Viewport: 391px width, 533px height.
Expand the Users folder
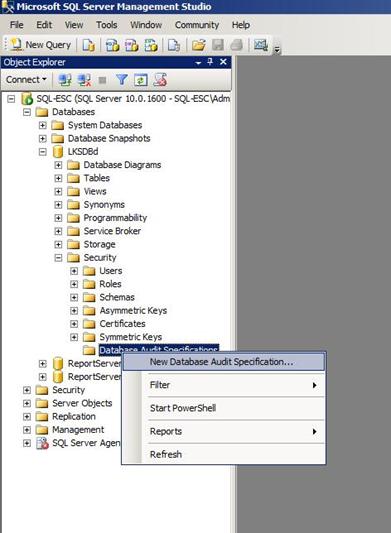point(74,271)
